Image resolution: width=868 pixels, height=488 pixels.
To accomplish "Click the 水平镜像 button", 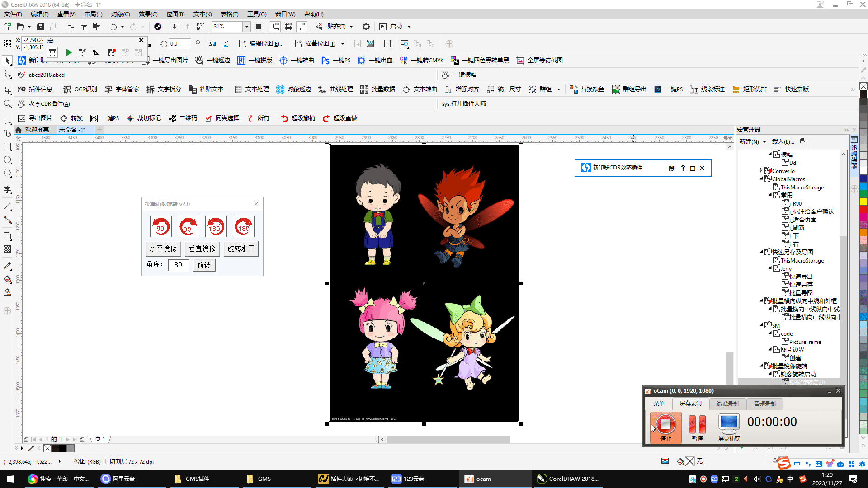I will point(163,249).
